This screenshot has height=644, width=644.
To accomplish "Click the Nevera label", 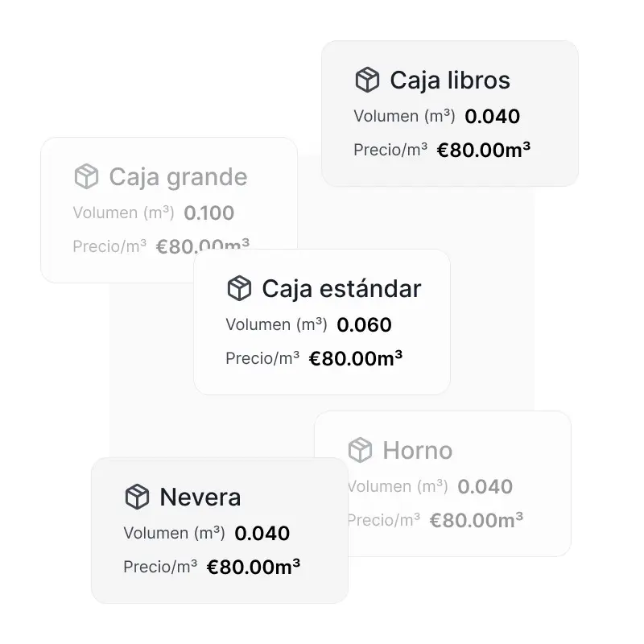I will [200, 497].
